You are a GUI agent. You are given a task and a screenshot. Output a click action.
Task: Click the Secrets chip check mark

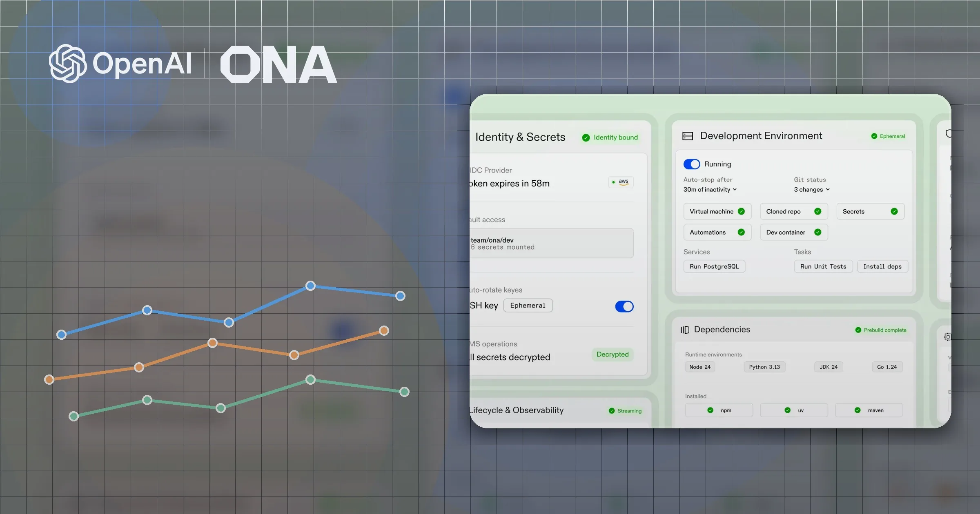(x=894, y=211)
